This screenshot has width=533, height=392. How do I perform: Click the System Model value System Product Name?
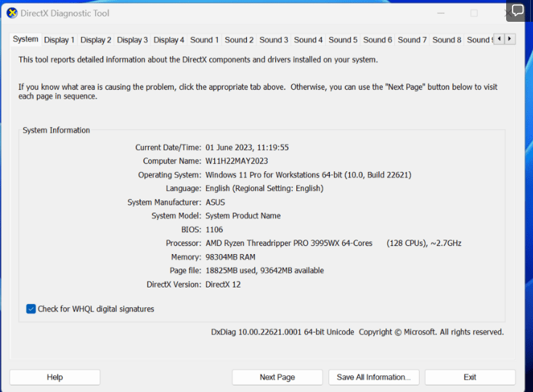tap(243, 216)
